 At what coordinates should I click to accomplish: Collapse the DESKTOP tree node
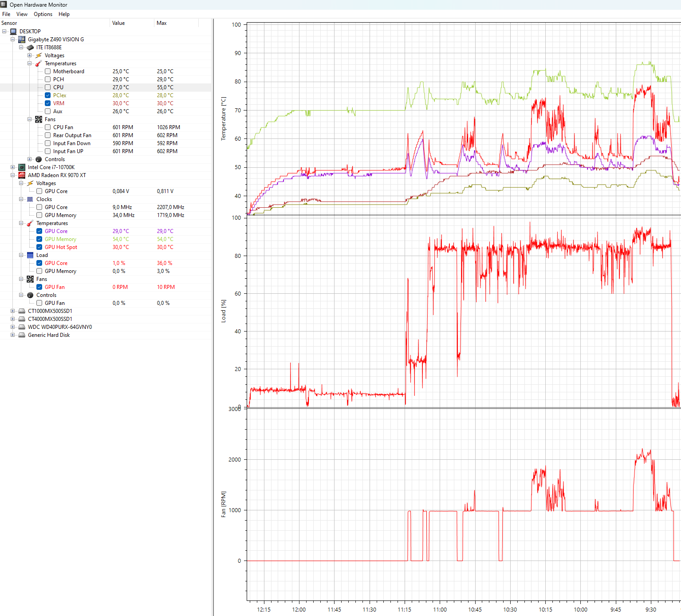[x=4, y=32]
